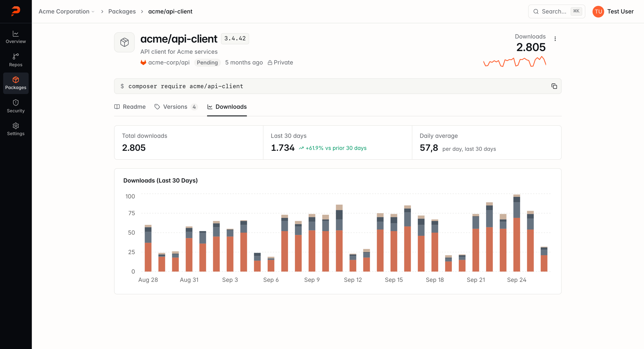The width and height of the screenshot is (644, 349).
Task: Click the downloads sparkline chart
Action: click(x=515, y=62)
